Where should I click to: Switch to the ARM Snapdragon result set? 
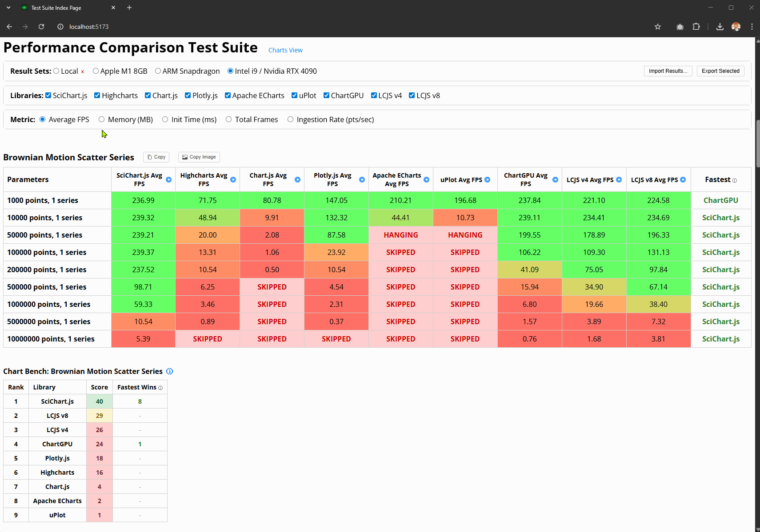click(158, 71)
